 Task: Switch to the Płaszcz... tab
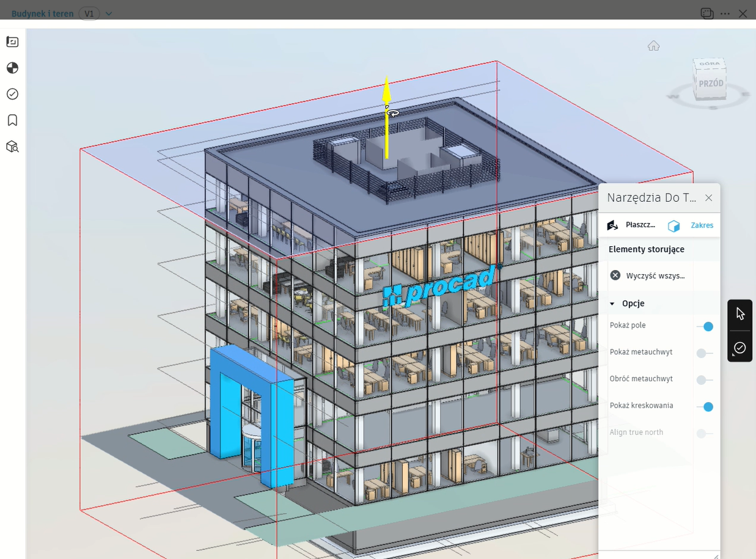[631, 225]
